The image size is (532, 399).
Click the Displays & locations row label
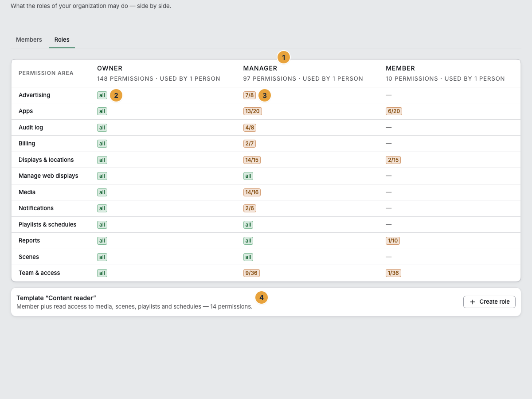pyautogui.click(x=46, y=160)
